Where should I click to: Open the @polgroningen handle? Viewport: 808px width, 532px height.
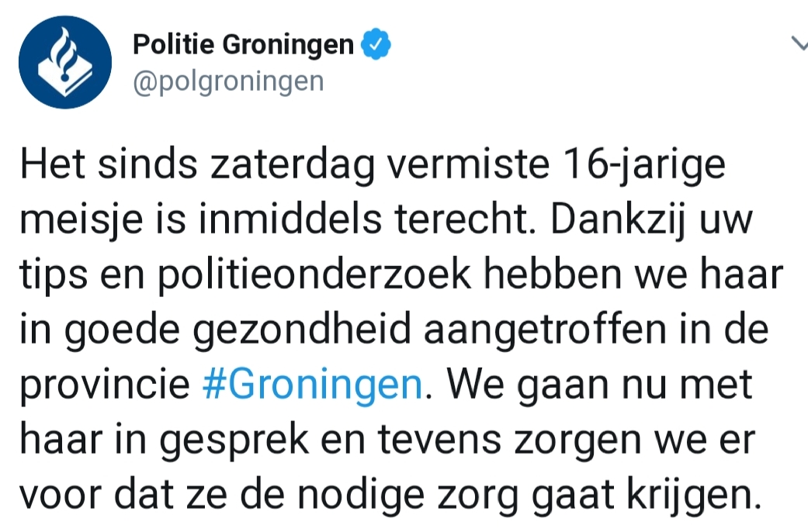[228, 82]
